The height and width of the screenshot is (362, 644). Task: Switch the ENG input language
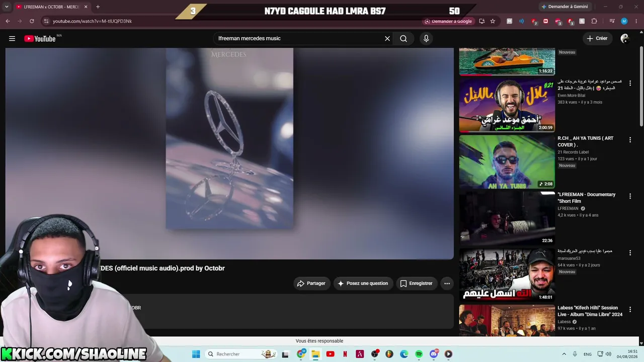click(x=588, y=354)
